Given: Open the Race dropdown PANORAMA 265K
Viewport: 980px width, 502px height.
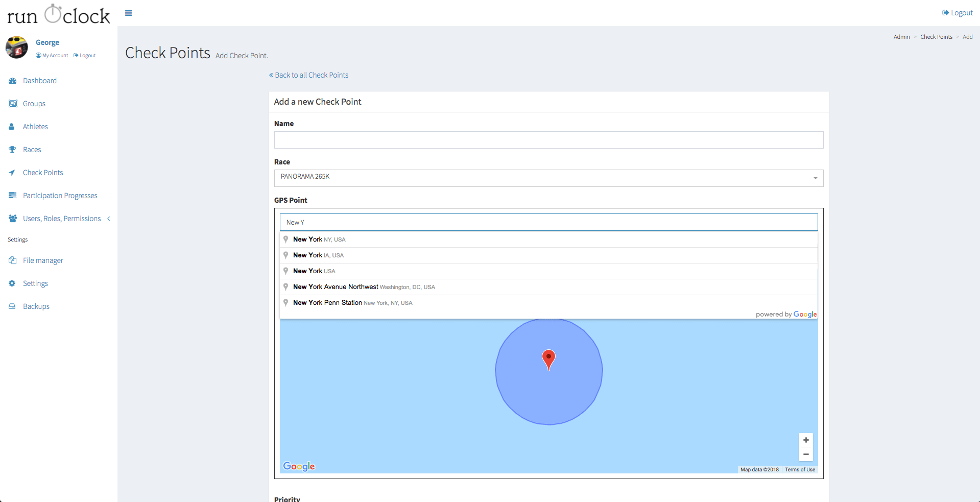Looking at the screenshot, I should (x=548, y=178).
